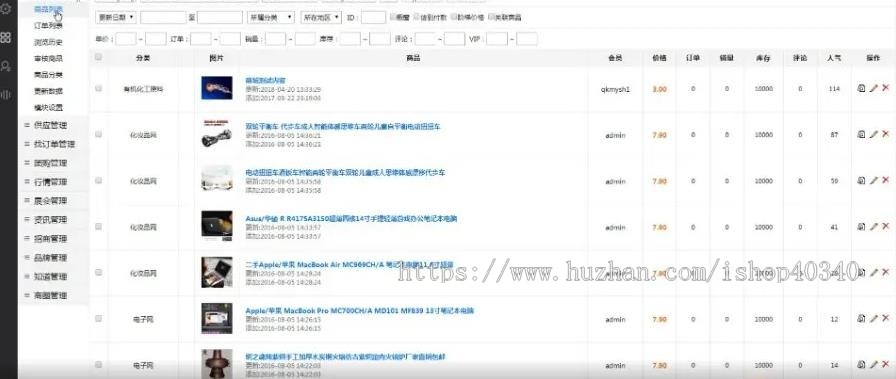Click the ID filter input field
Viewport: 896px width, 379px height.
[373, 18]
